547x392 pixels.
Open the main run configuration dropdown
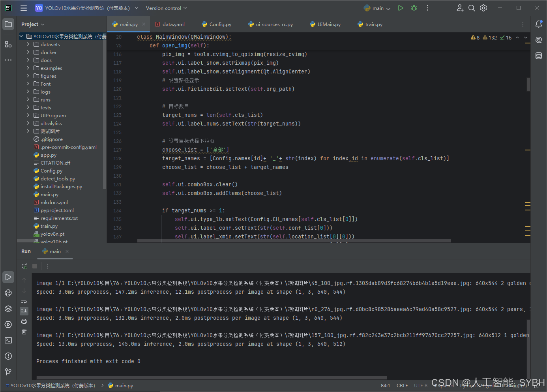tap(377, 8)
